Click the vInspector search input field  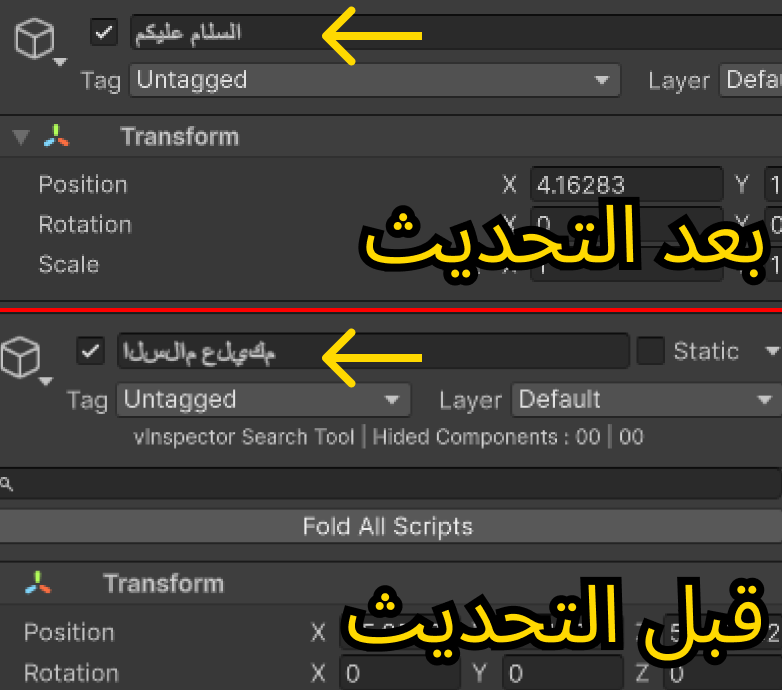point(391,484)
